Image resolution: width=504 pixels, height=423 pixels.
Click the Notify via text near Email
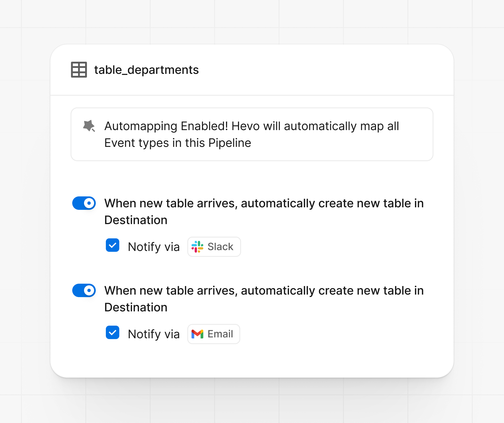tap(153, 334)
